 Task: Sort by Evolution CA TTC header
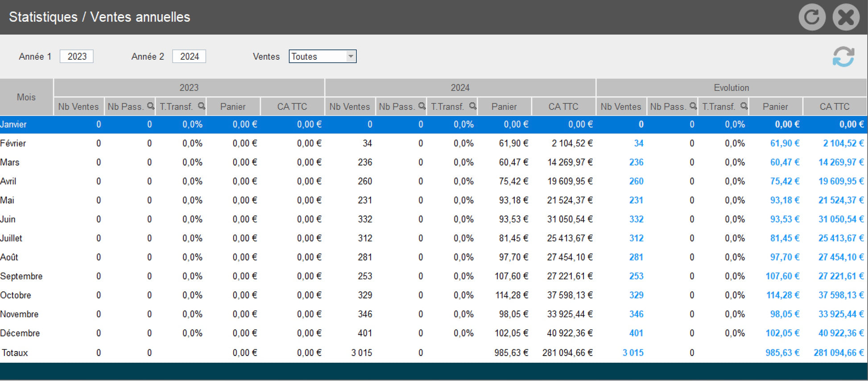click(835, 107)
